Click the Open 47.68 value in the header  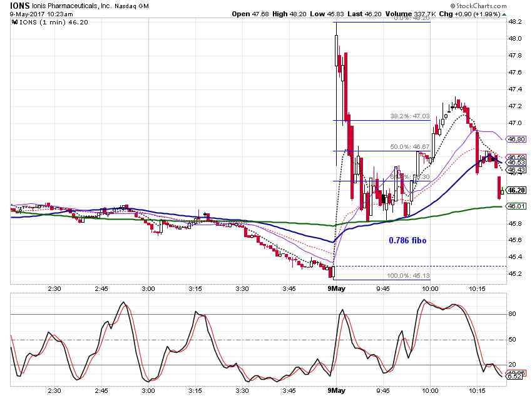coord(250,14)
